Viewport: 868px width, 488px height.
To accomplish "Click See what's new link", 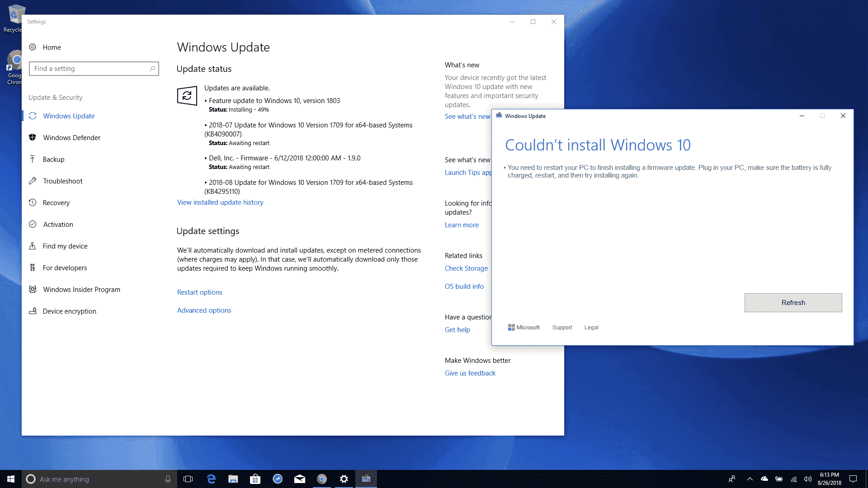I will [467, 116].
